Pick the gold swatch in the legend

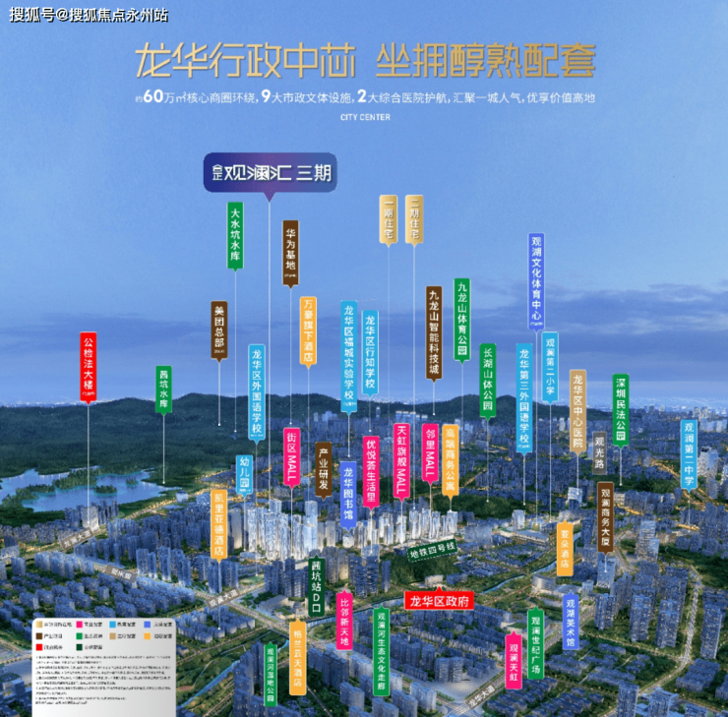39,625
